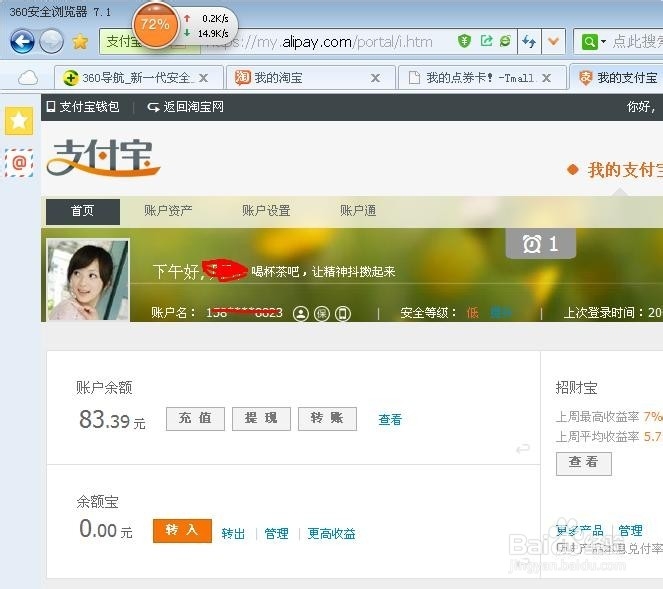Click the 转账 transfer button
The height and width of the screenshot is (589, 663).
327,419
